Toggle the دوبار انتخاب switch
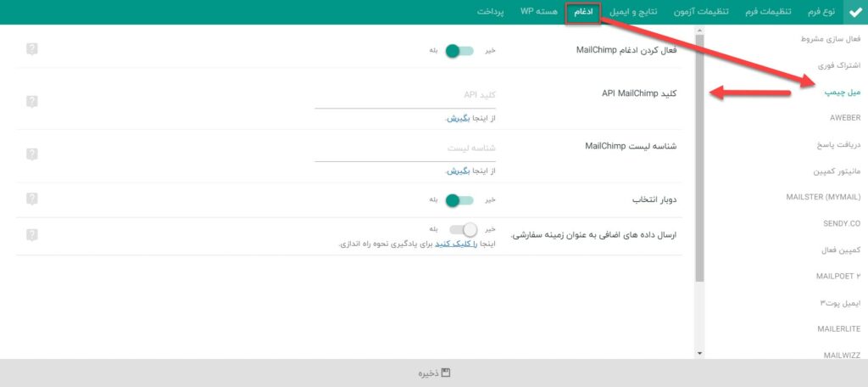The height and width of the screenshot is (387, 868). pos(459,200)
